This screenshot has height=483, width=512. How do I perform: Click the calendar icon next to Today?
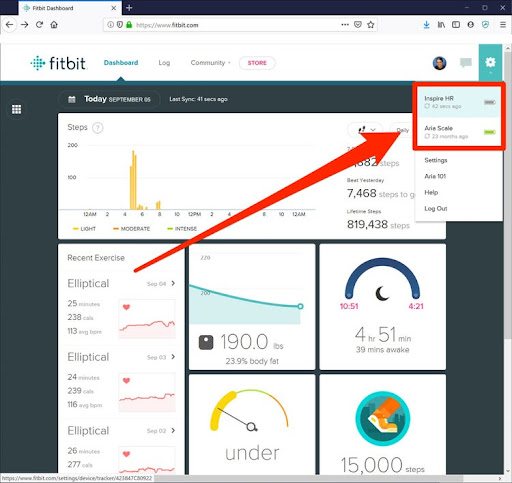click(72, 99)
